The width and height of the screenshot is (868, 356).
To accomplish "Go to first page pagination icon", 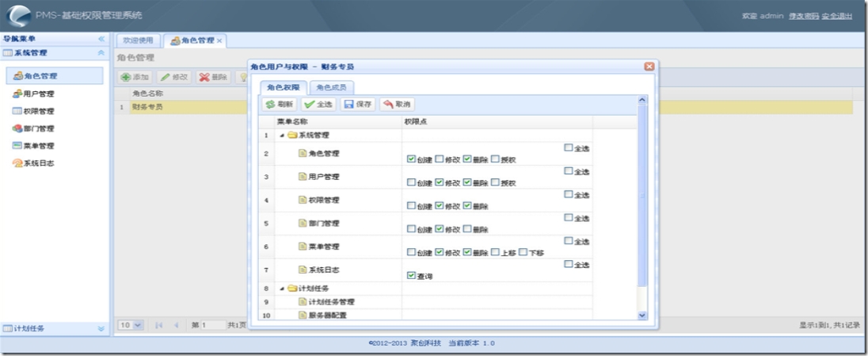I will [x=159, y=325].
